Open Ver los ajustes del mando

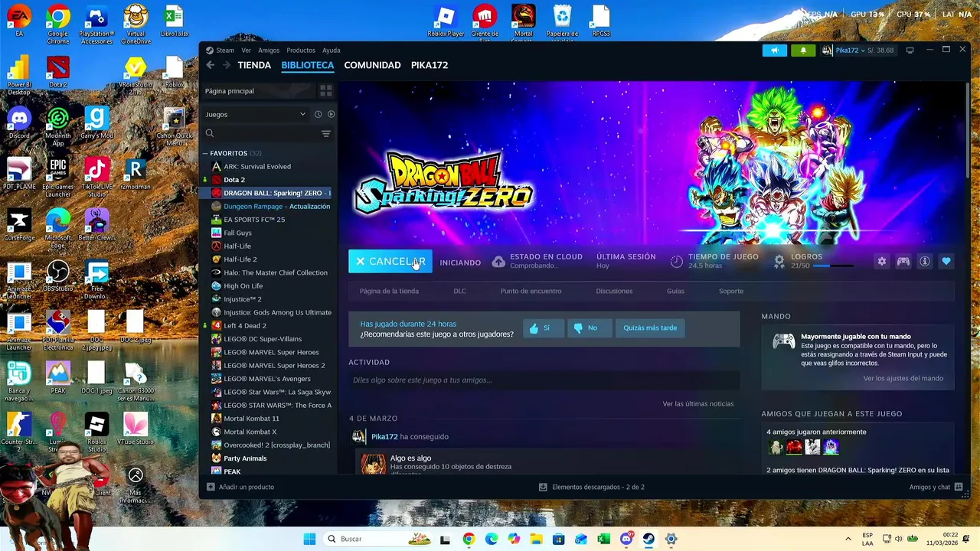click(903, 378)
